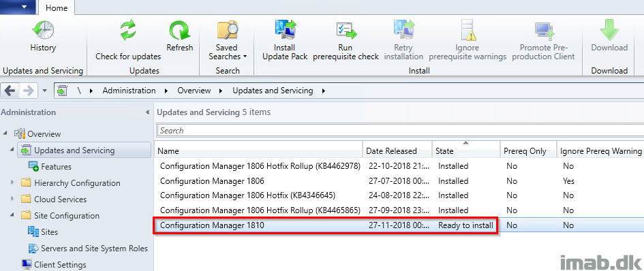Click Check for updates icon

click(128, 31)
